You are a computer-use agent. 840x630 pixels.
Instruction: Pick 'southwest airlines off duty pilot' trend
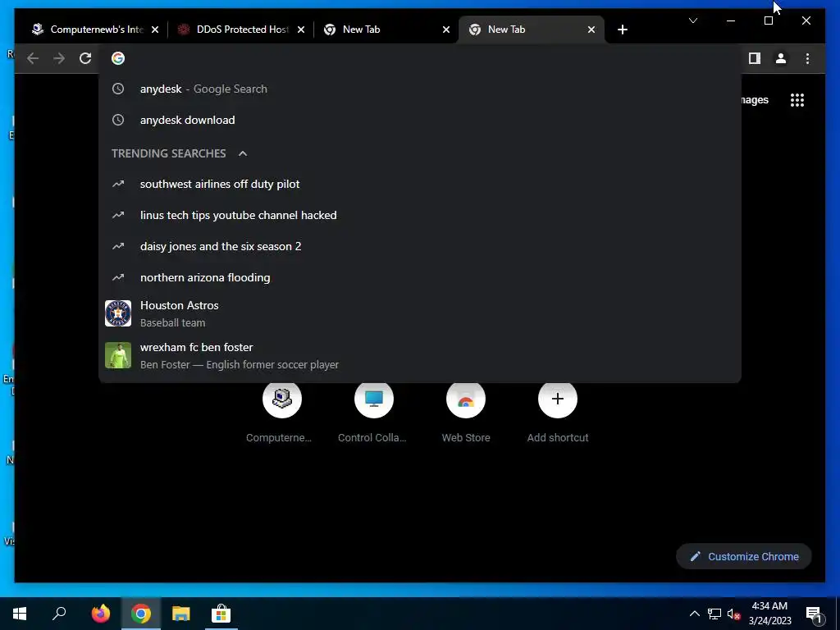pyautogui.click(x=419, y=185)
